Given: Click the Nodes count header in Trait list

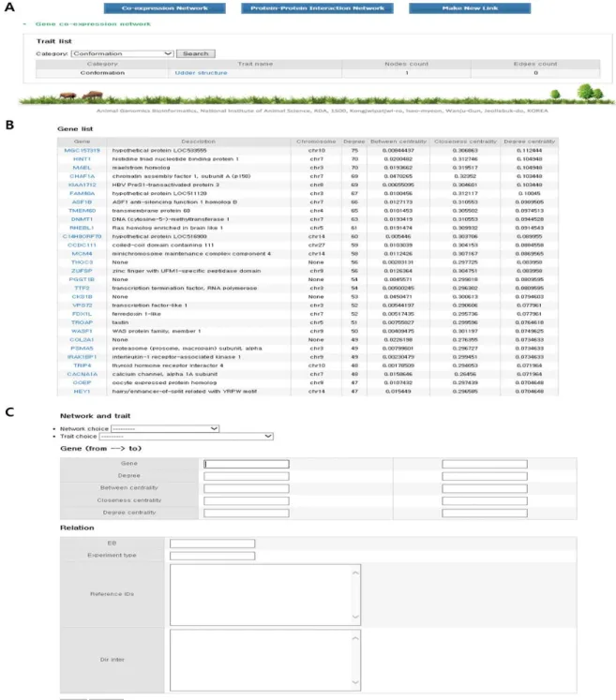Looking at the screenshot, I should (407, 64).
